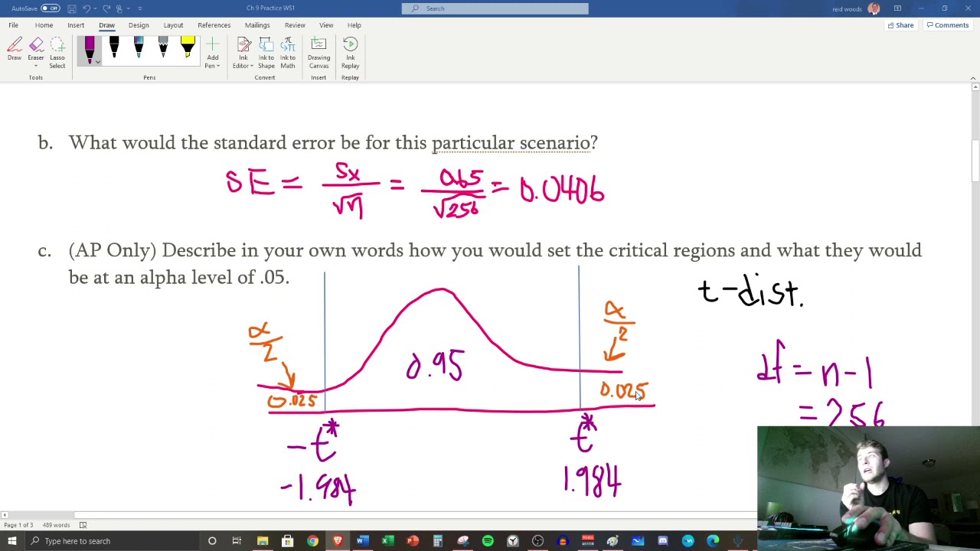
Task: Open Microsoft Store from the taskbar
Action: click(x=287, y=541)
